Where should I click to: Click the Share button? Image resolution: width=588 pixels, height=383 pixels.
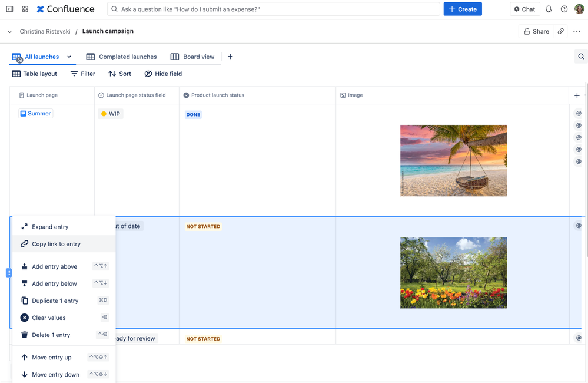(536, 31)
